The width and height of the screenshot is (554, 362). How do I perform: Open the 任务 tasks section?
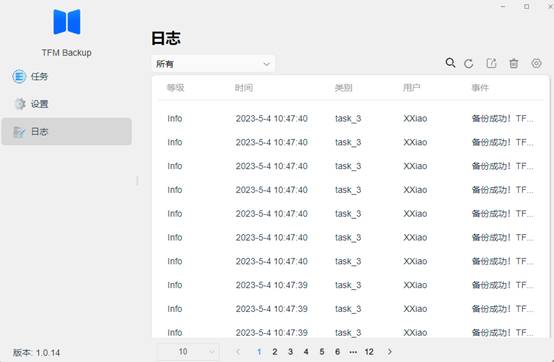click(x=67, y=76)
